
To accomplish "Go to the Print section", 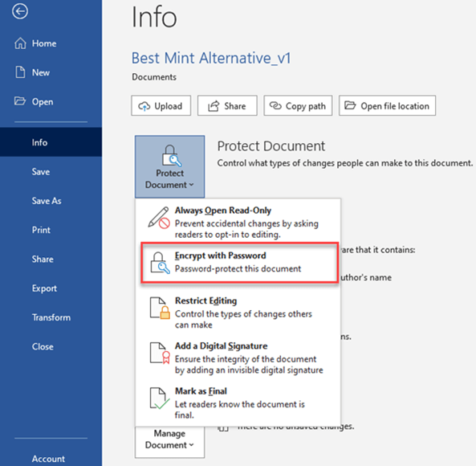I will [41, 230].
